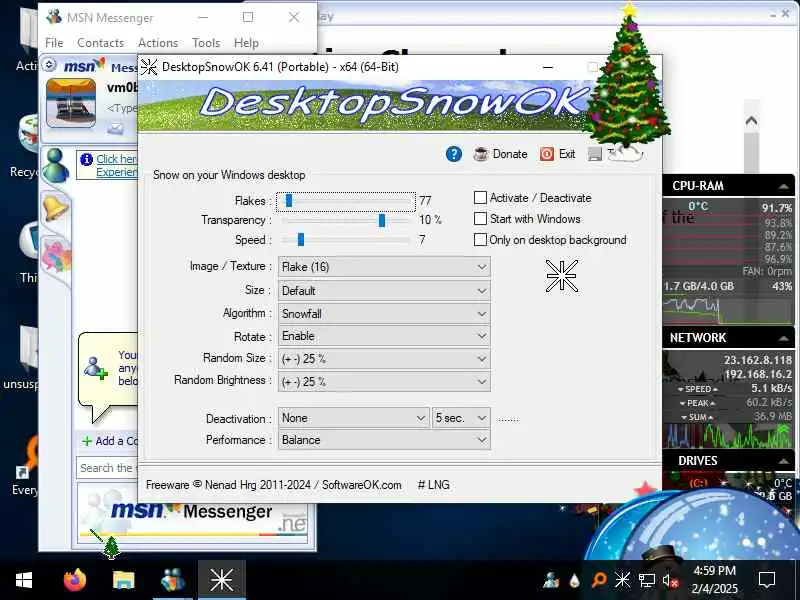This screenshot has width=800, height=600.
Task: Open MSN Messenger File menu
Action: pyautogui.click(x=54, y=43)
